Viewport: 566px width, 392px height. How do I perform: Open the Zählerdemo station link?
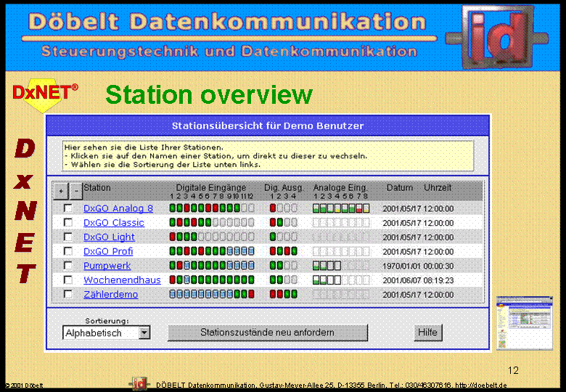click(110, 295)
